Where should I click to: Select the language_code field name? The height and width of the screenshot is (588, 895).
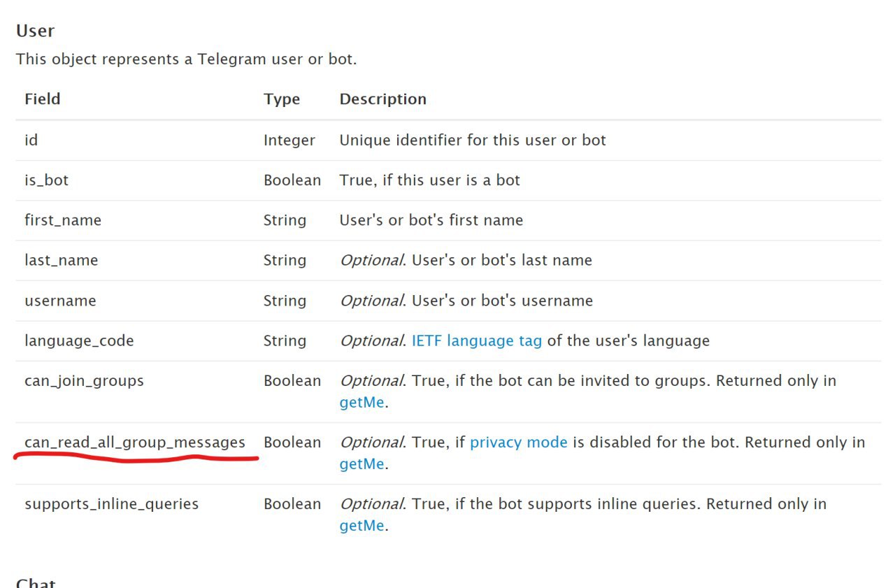[79, 340]
